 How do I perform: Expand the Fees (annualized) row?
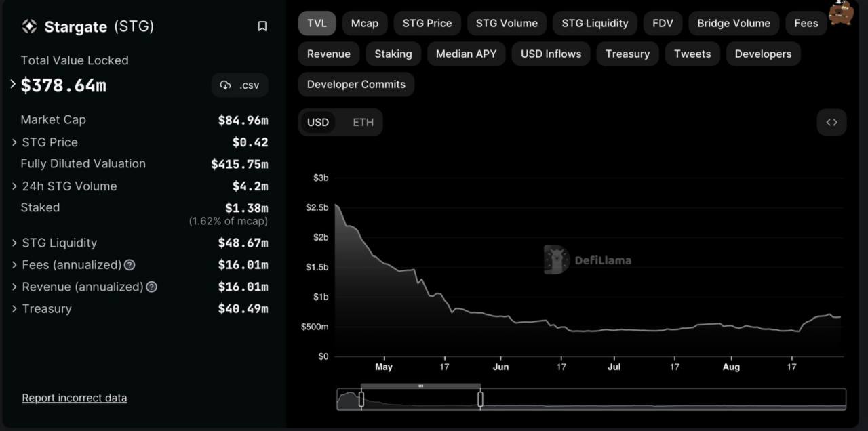click(14, 265)
